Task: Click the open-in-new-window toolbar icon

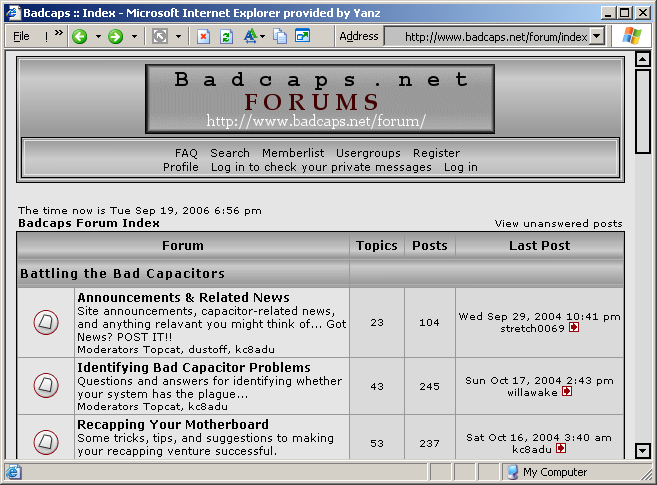Action: pyautogui.click(x=303, y=36)
